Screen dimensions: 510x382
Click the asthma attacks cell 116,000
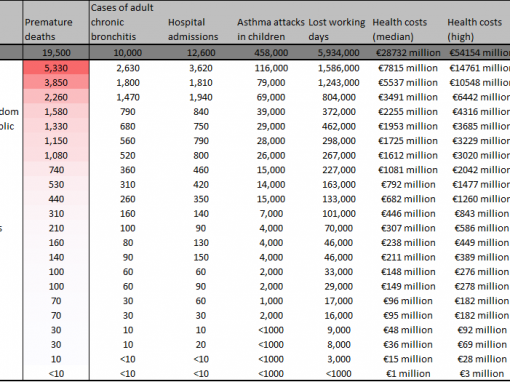(271, 68)
